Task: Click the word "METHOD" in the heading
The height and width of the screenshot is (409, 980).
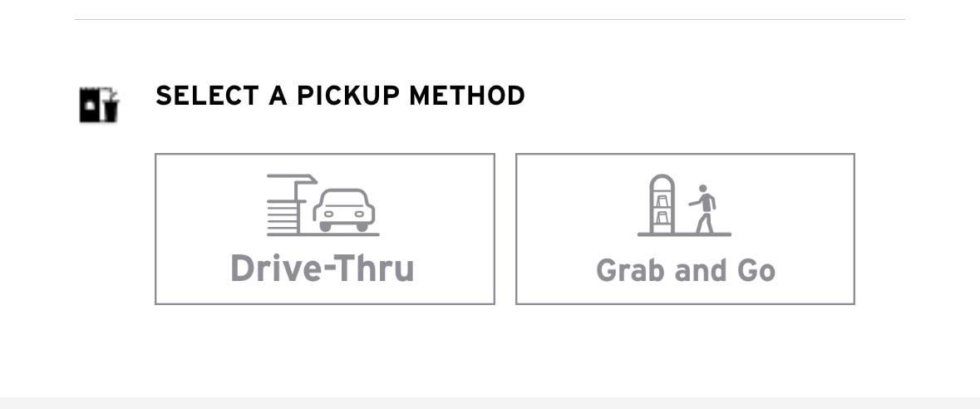Action: (467, 96)
